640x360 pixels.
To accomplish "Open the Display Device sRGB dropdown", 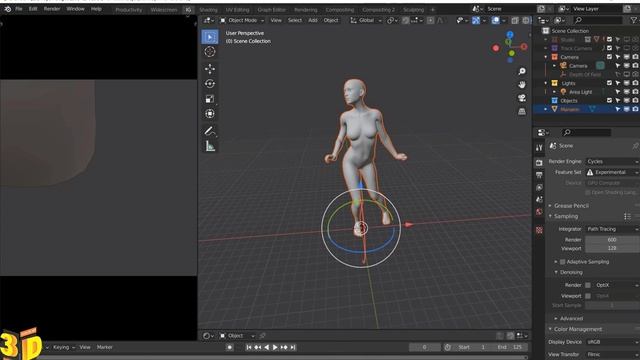I will (x=612, y=342).
